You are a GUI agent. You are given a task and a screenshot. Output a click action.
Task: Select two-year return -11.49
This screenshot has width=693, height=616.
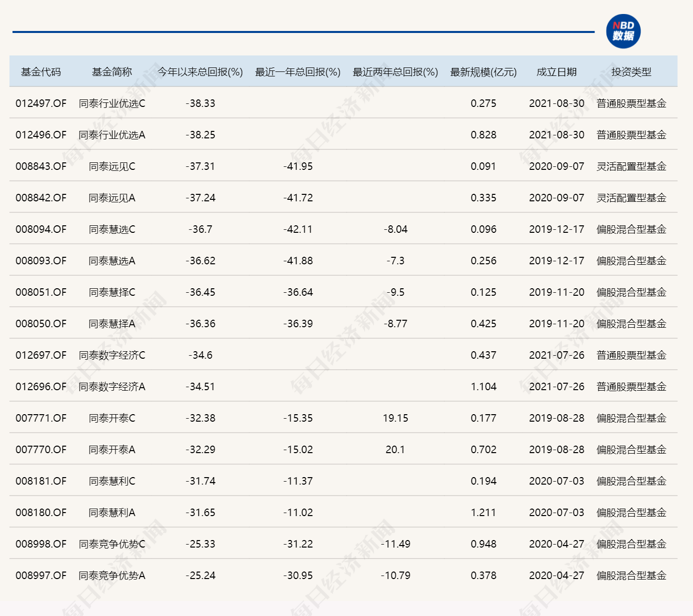(395, 544)
